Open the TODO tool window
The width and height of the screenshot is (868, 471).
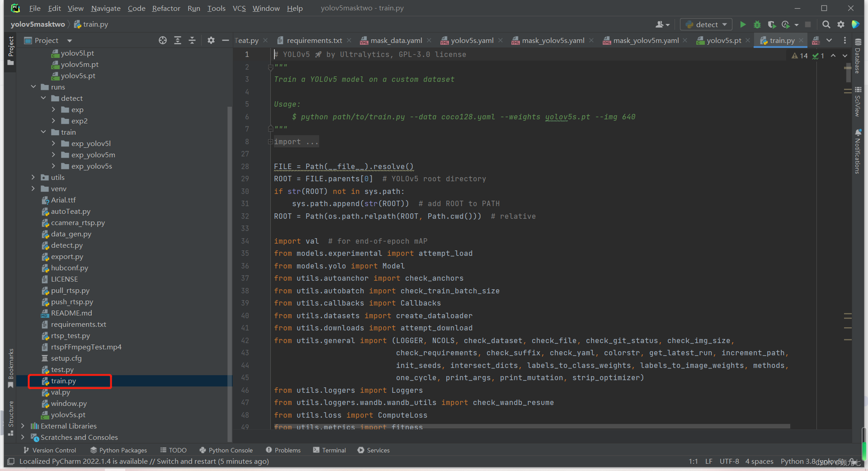click(x=173, y=450)
